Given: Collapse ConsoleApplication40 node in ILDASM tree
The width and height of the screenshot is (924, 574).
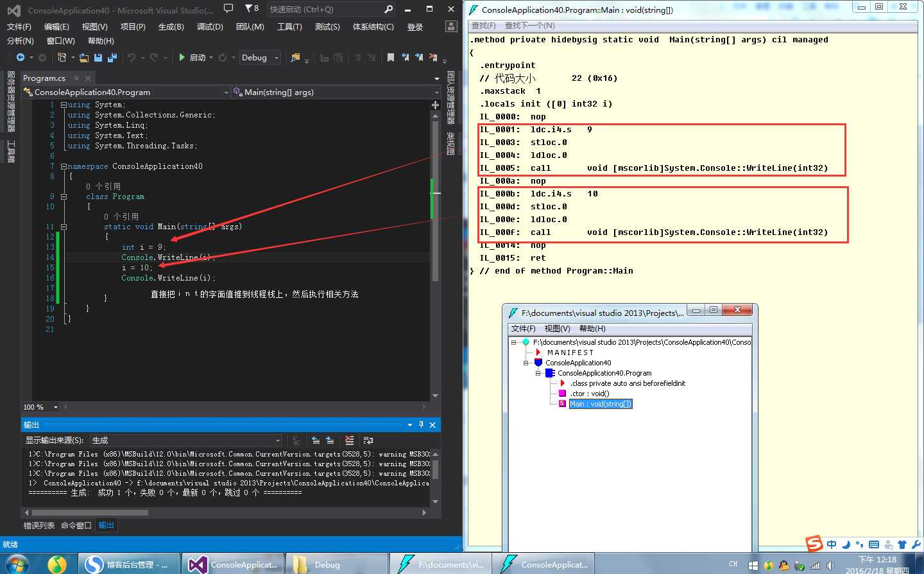Looking at the screenshot, I should (x=526, y=363).
